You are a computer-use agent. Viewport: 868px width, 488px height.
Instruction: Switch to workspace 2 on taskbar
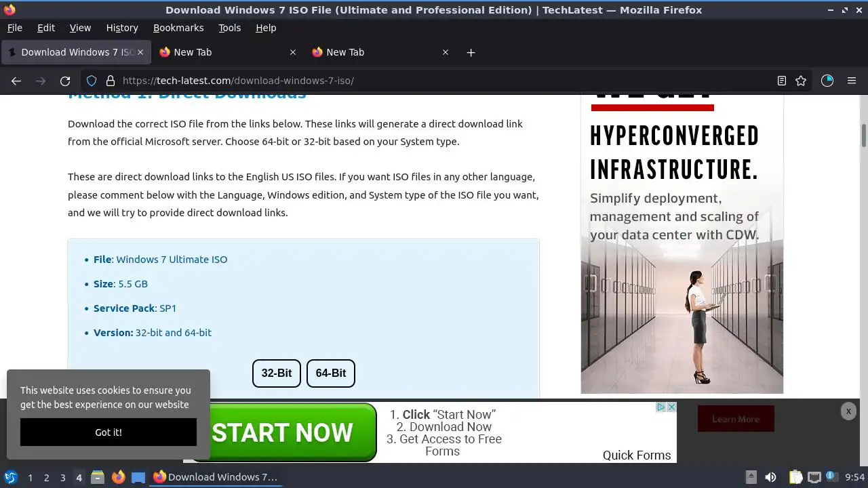click(x=46, y=478)
